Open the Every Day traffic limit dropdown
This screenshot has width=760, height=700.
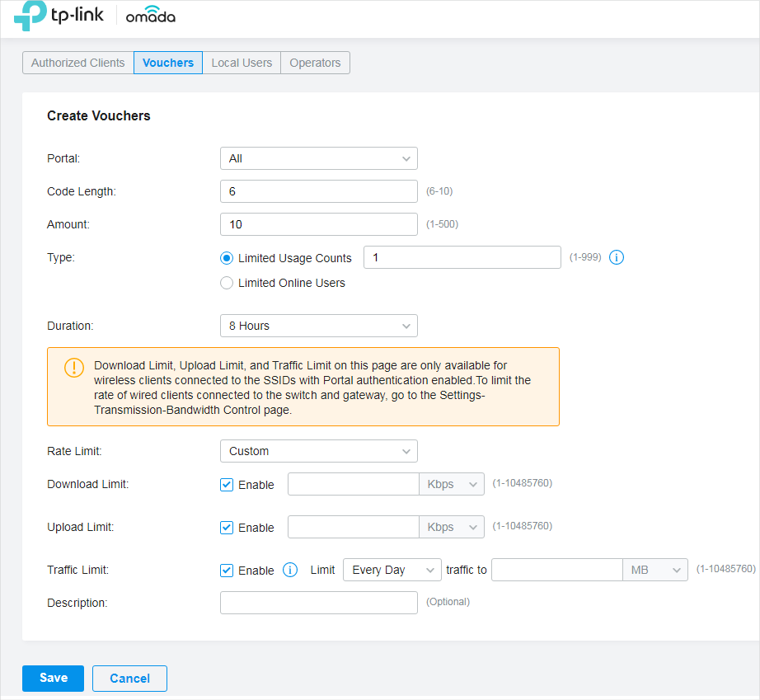[x=392, y=570]
